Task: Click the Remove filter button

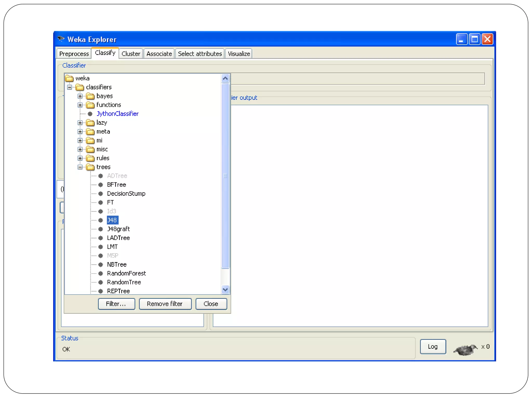Action: [x=165, y=304]
